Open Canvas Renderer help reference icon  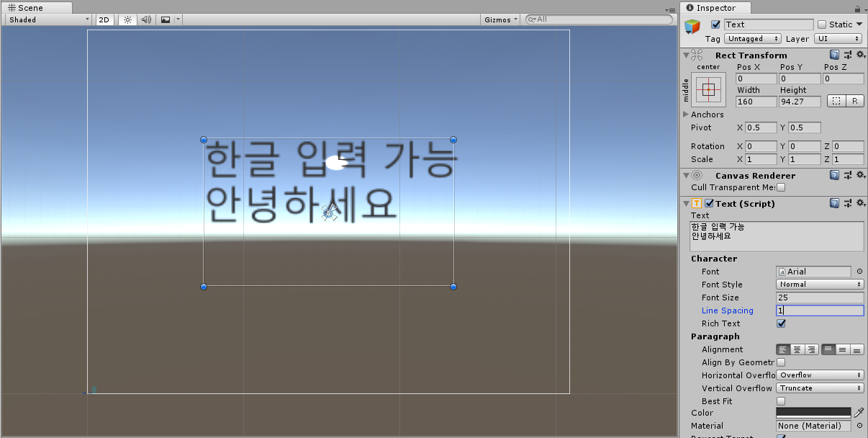834,175
